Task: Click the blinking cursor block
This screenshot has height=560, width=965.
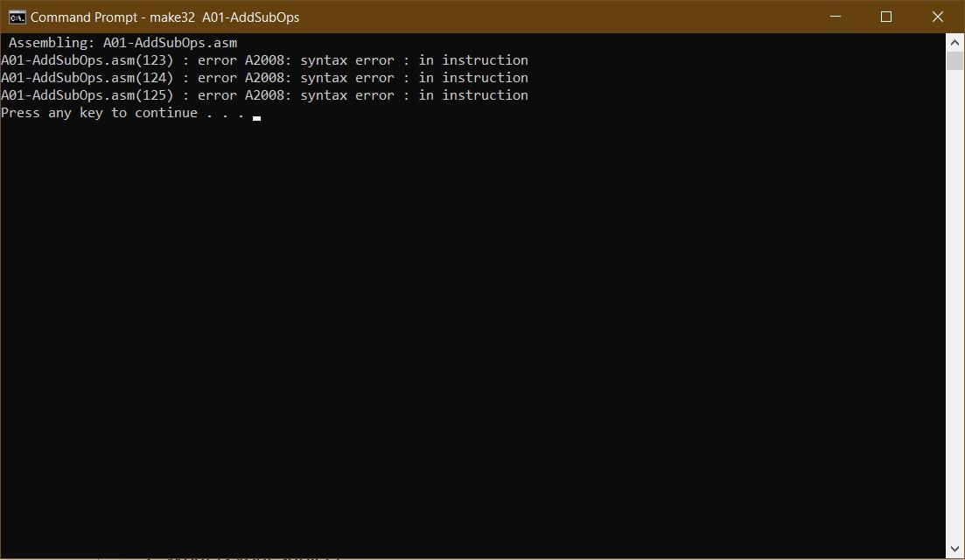Action: (x=258, y=116)
